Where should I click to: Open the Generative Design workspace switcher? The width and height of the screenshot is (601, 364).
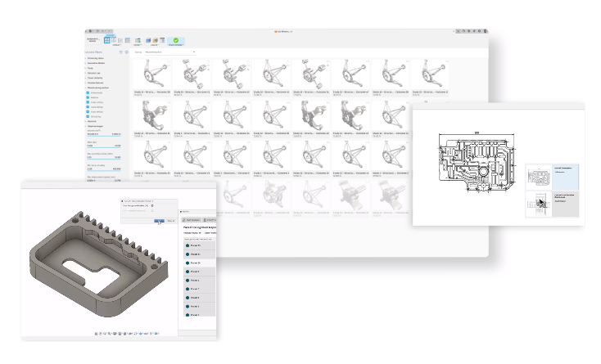(93, 40)
